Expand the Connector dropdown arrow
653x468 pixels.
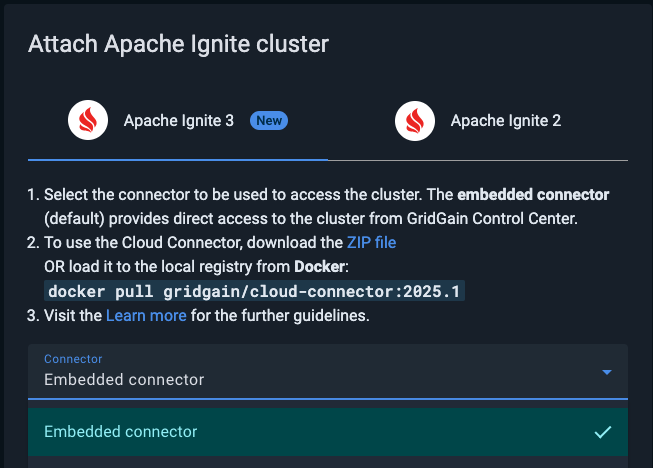[x=606, y=372]
